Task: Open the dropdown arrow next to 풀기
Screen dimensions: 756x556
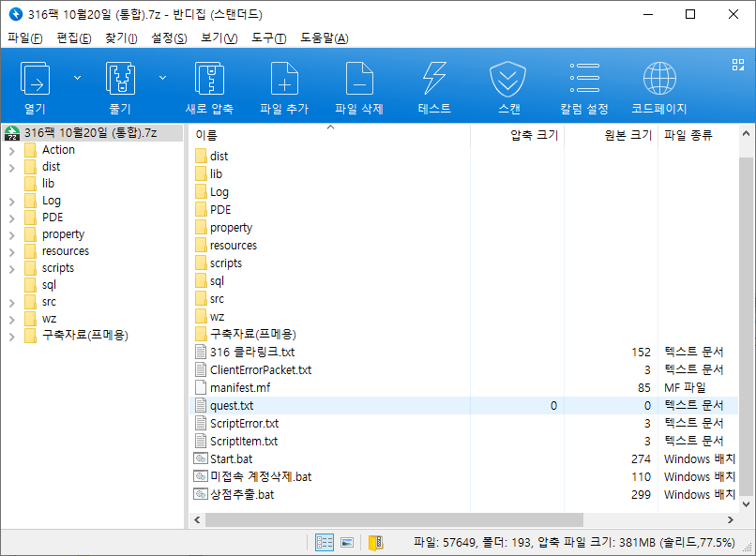Action: pyautogui.click(x=163, y=78)
